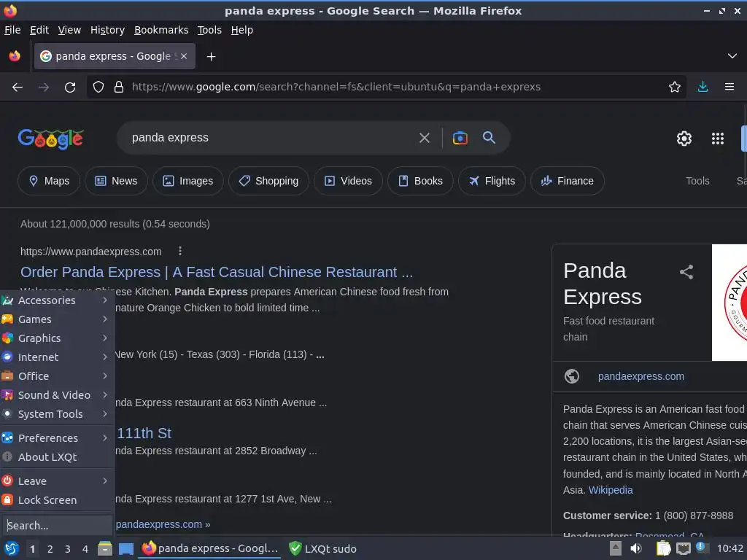
Task: Filter results by Books
Action: tap(421, 181)
